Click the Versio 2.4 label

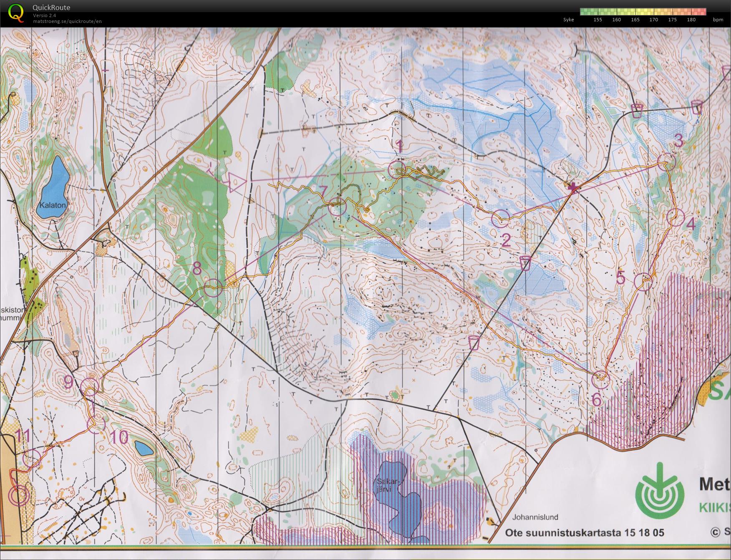45,15
